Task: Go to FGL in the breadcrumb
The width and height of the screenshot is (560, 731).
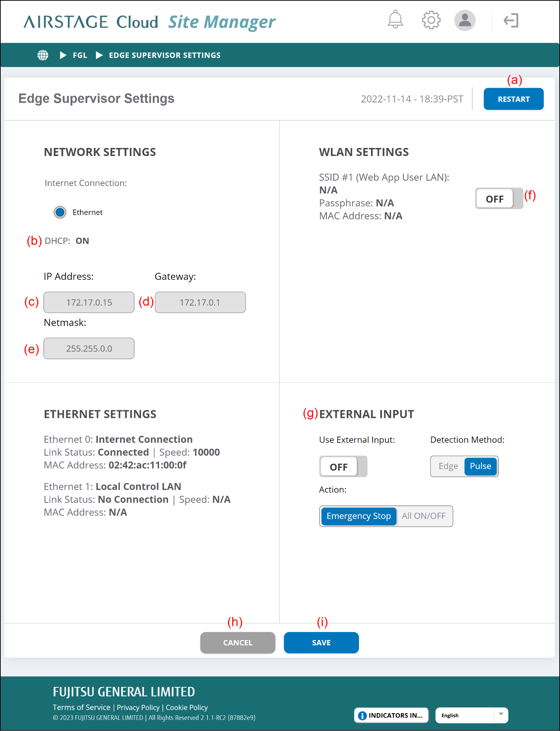Action: [x=80, y=55]
